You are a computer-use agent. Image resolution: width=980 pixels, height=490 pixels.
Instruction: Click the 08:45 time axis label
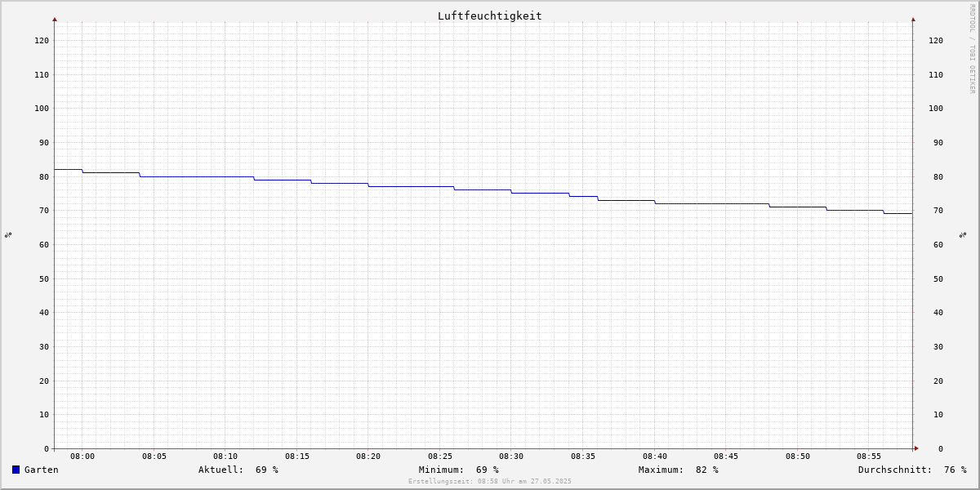[x=726, y=456]
